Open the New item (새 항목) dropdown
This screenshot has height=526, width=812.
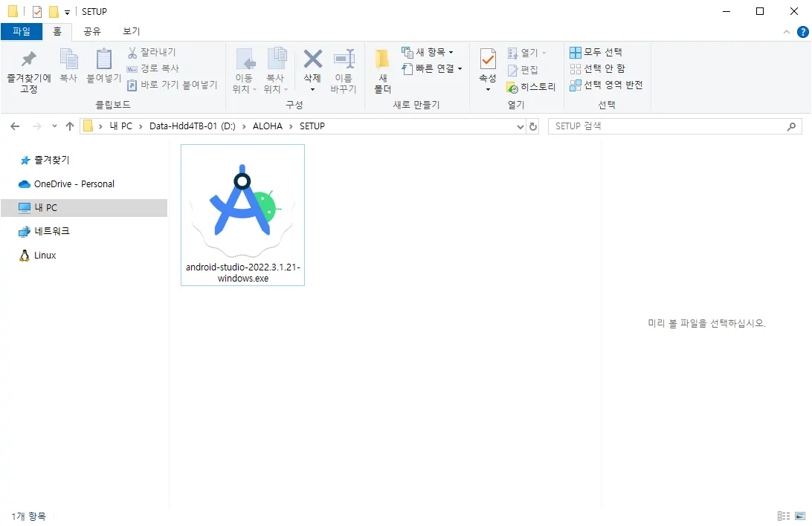[x=428, y=52]
